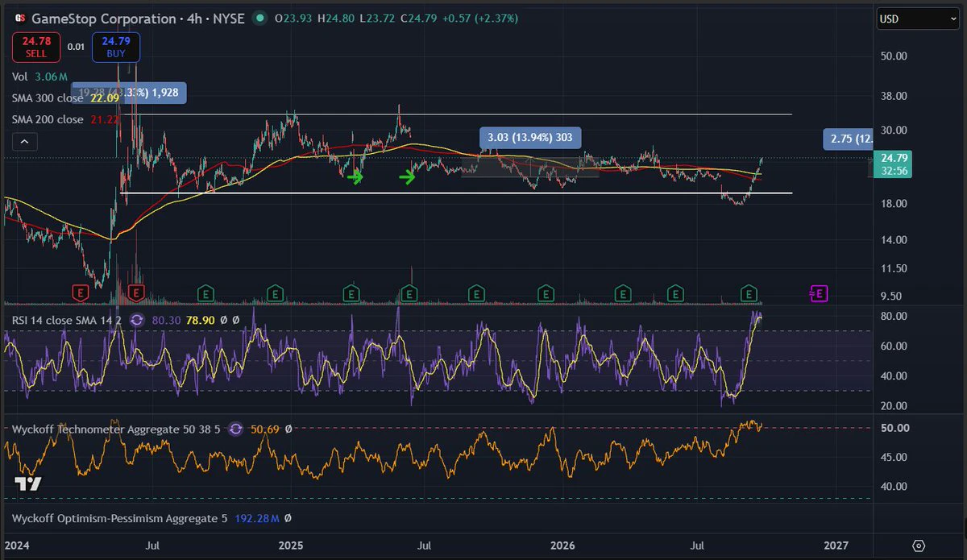Image resolution: width=967 pixels, height=560 pixels.
Task: Select the Vol 3.06M legend
Action: coord(39,77)
